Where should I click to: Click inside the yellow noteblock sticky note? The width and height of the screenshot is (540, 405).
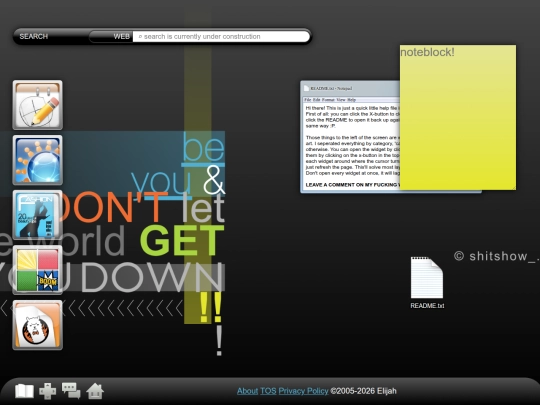coord(458,117)
